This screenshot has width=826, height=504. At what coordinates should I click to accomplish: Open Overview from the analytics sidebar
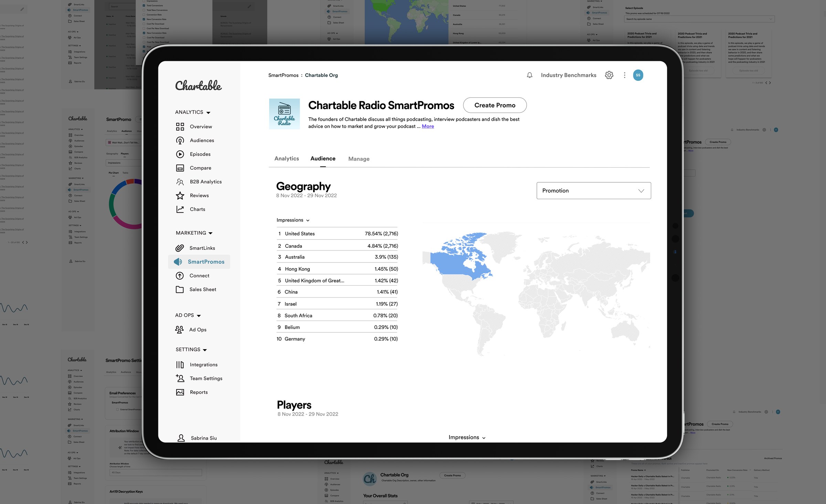pyautogui.click(x=194, y=127)
